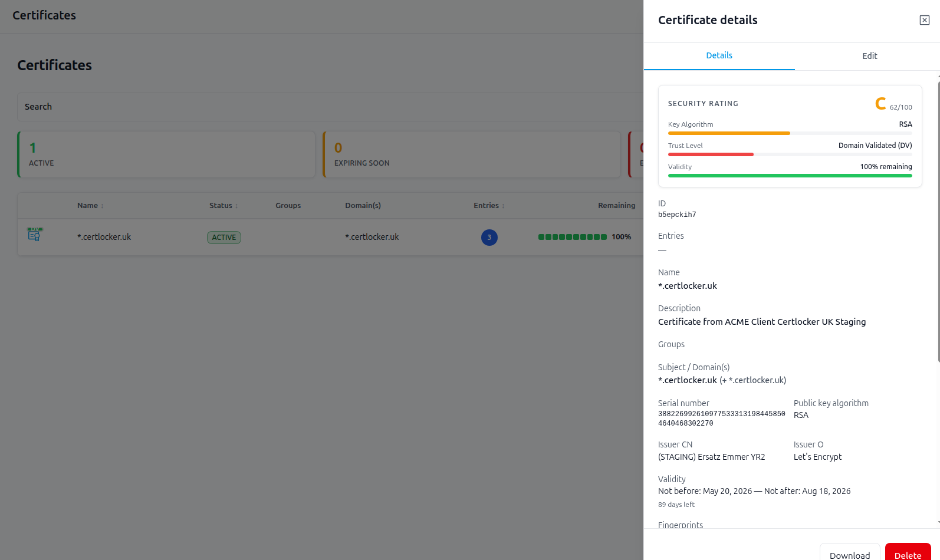Click the certificate ID b5epckih7
Screen dimensions: 940x560
coord(677,215)
